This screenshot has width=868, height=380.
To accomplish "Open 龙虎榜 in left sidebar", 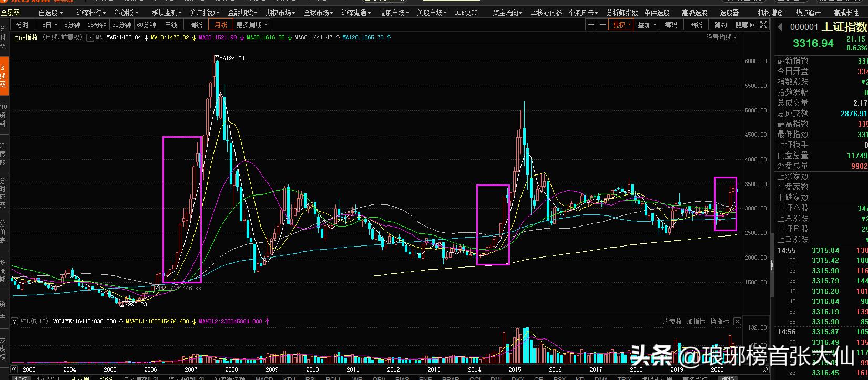I will [x=3, y=348].
